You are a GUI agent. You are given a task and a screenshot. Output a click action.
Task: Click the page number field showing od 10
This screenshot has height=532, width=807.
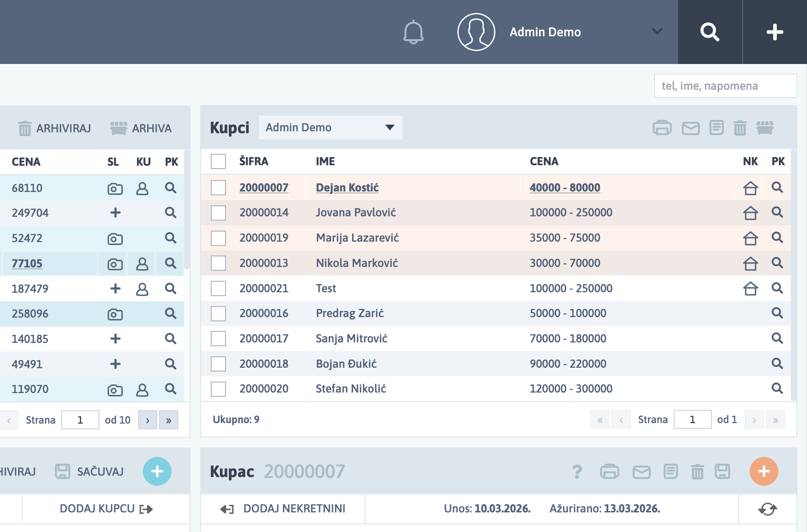click(80, 420)
